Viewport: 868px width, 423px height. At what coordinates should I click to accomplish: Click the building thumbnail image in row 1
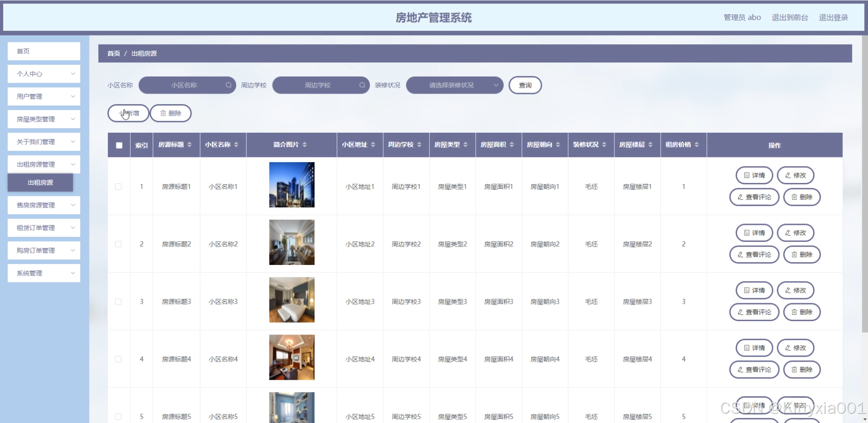pos(291,185)
